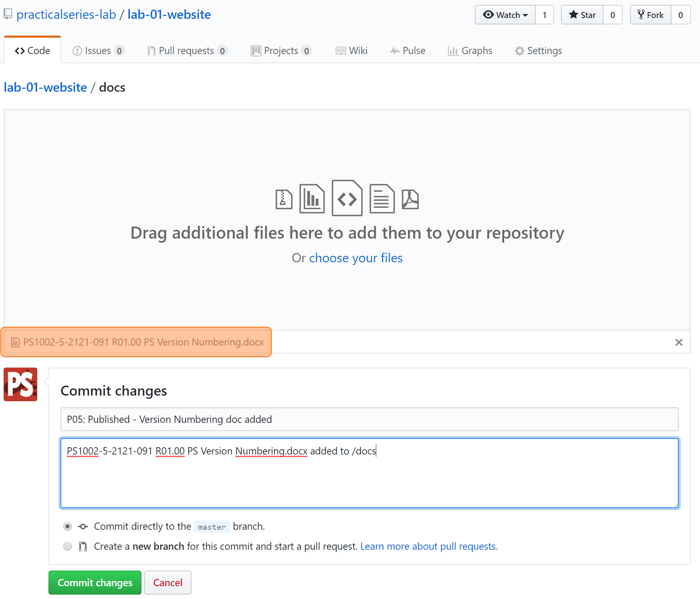Open the Wiki tab
Viewport: 700px width, 599px height.
point(351,50)
